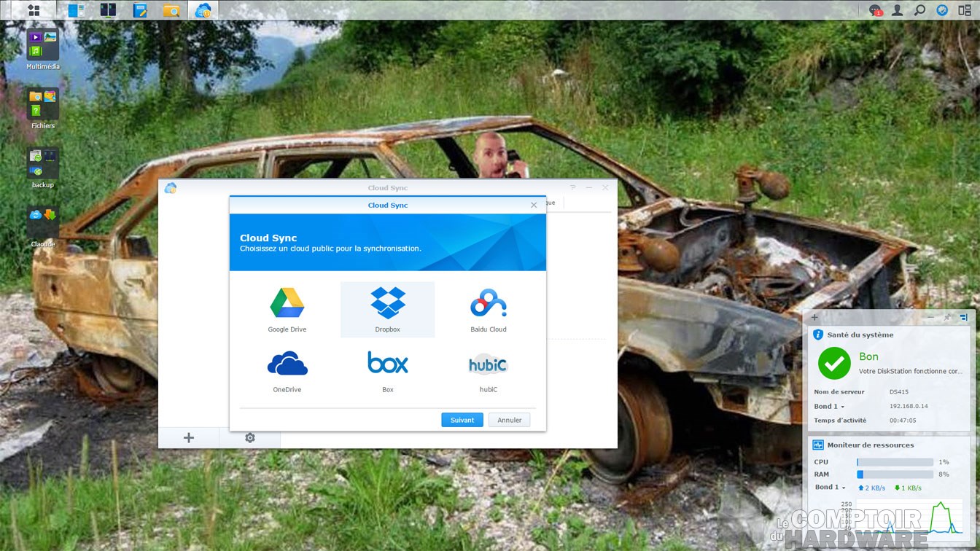Screen dimensions: 980x551
Task: Click the green Bon status check icon
Action: tap(834, 363)
